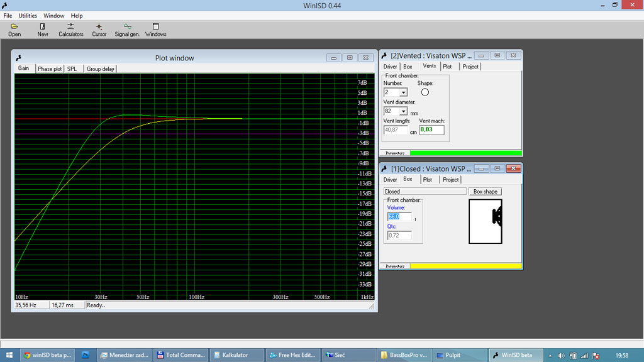
Task: Open the Vent diameter dropdown
Action: [403, 112]
